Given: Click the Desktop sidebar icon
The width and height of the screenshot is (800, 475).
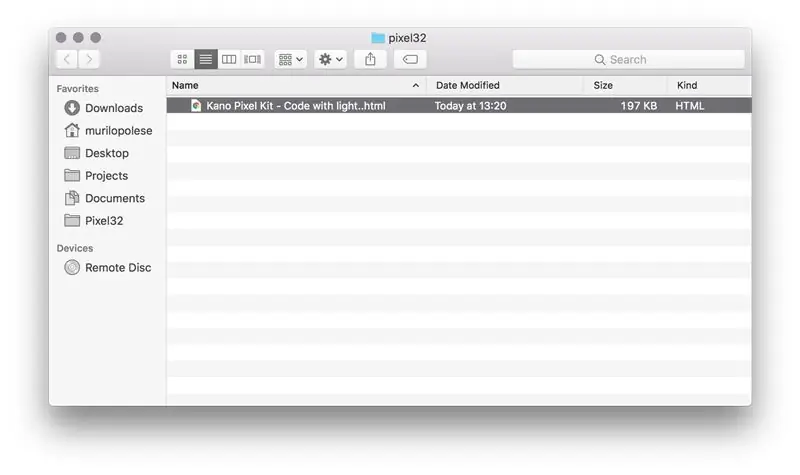Looking at the screenshot, I should 72,153.
